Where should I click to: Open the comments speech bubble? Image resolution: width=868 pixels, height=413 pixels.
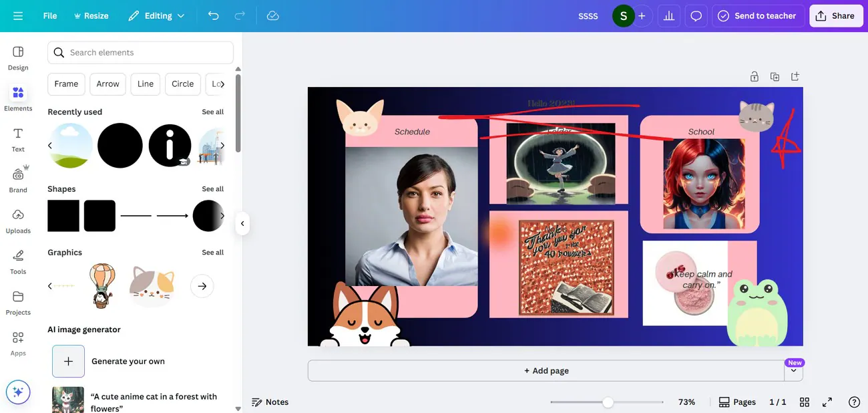[x=696, y=15]
